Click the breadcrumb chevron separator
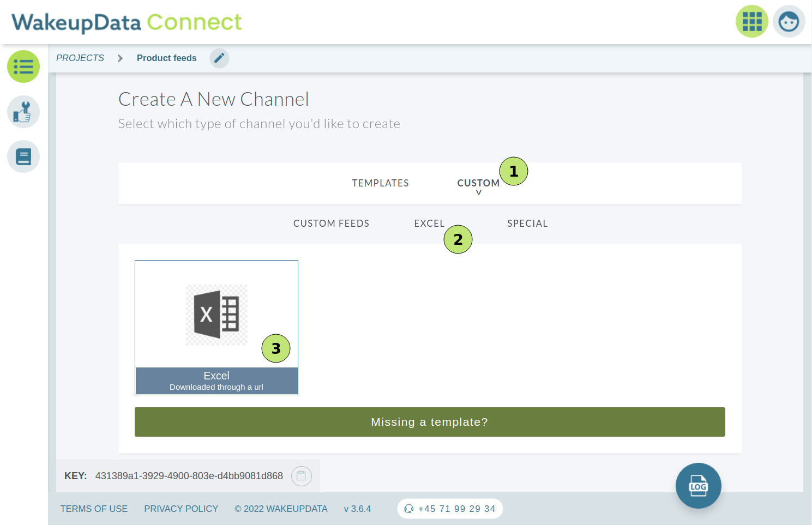 click(x=121, y=58)
